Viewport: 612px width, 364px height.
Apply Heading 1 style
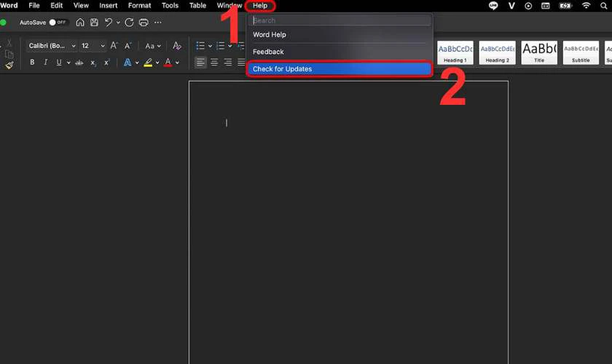coord(455,52)
